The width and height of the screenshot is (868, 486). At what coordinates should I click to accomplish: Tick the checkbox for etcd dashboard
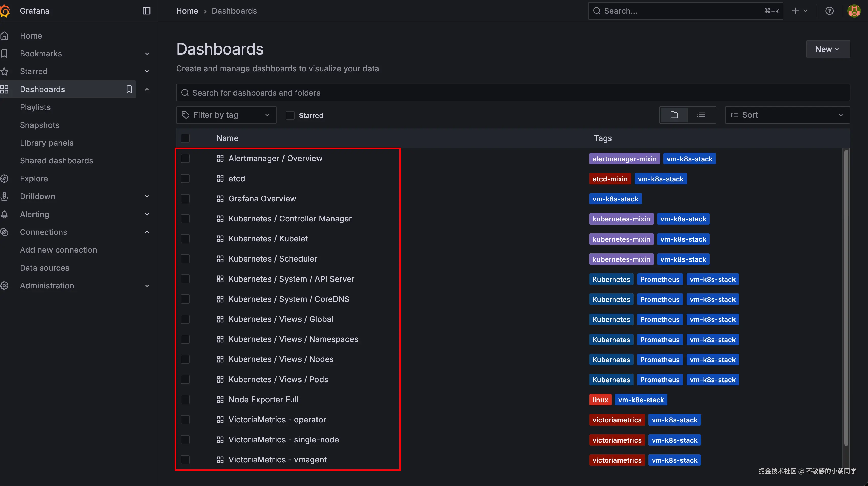[x=185, y=179]
